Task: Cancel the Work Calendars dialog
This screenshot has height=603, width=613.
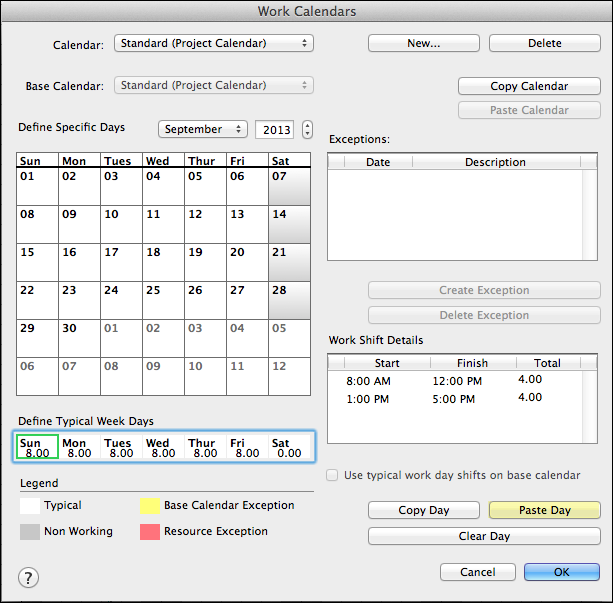Action: (475, 572)
